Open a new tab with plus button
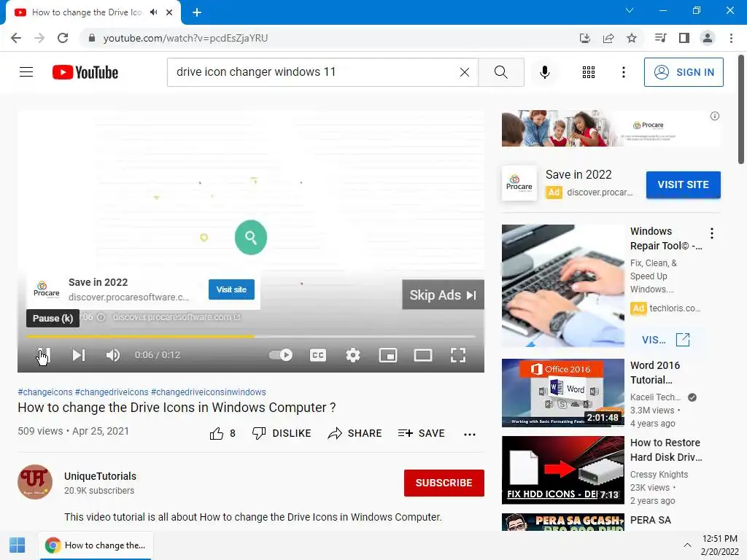Image resolution: width=747 pixels, height=560 pixels. click(x=197, y=12)
